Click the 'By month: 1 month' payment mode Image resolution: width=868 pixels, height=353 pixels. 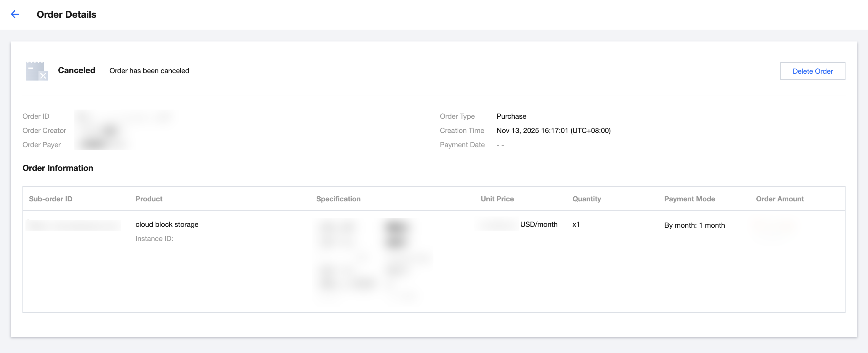click(x=694, y=225)
